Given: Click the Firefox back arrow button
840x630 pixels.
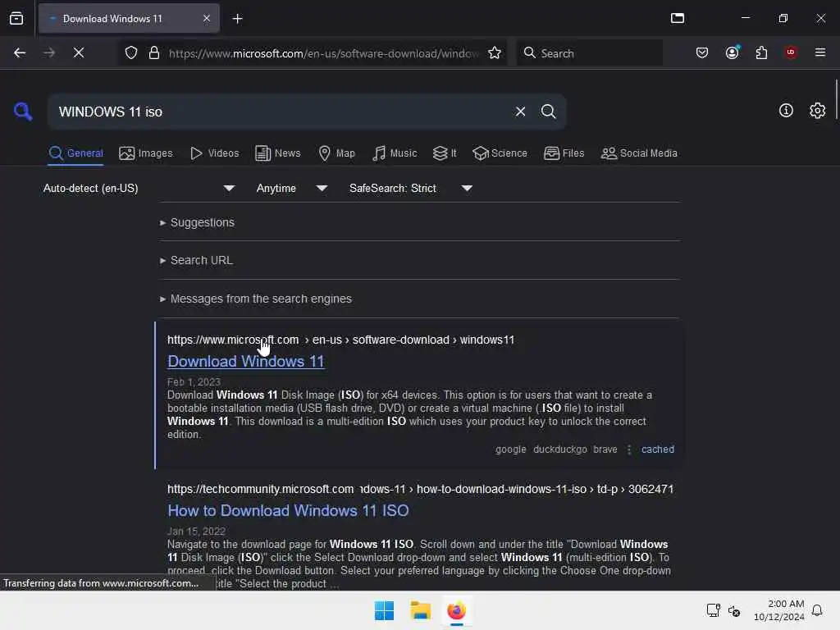Looking at the screenshot, I should click(x=20, y=52).
